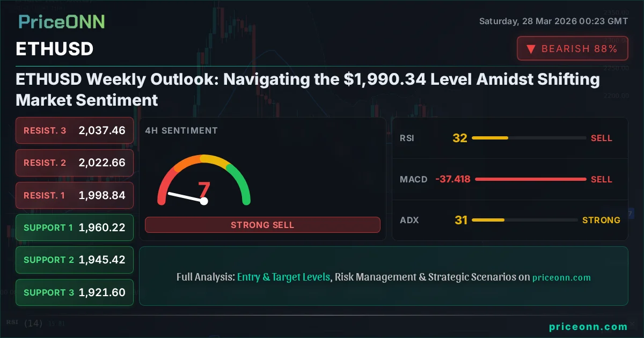Expand the RESIST. 2 price row

click(74, 163)
